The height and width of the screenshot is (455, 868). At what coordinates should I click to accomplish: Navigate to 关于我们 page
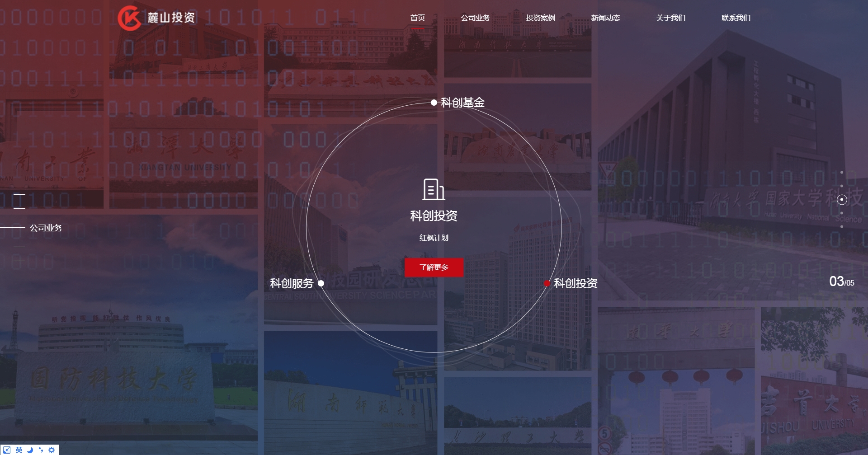click(670, 18)
